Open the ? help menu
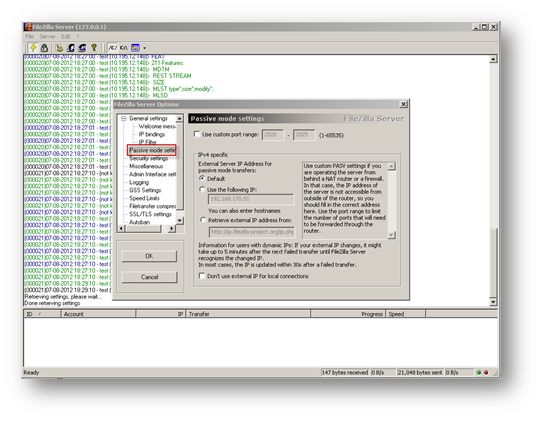 pos(78,36)
